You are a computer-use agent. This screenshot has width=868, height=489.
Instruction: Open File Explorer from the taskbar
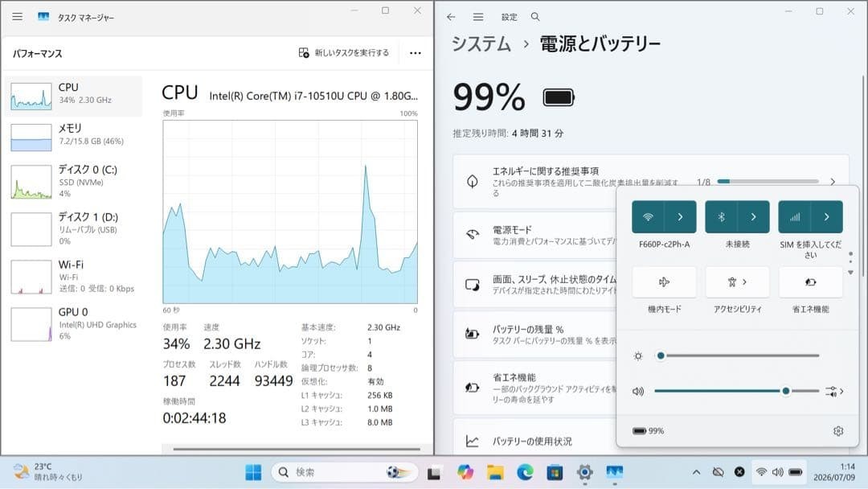point(495,472)
